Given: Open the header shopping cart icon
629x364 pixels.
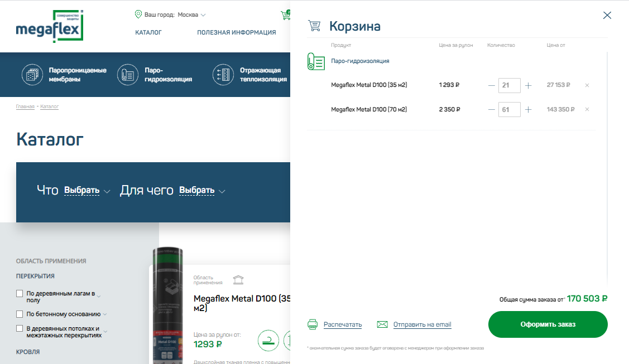Looking at the screenshot, I should pyautogui.click(x=285, y=15).
